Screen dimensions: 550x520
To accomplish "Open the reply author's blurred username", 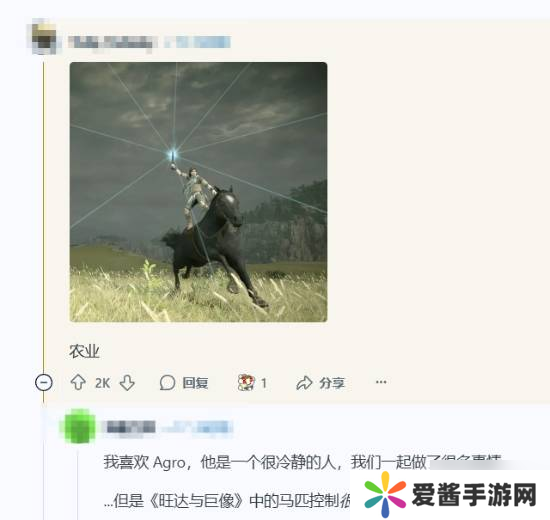I will click(x=130, y=427).
